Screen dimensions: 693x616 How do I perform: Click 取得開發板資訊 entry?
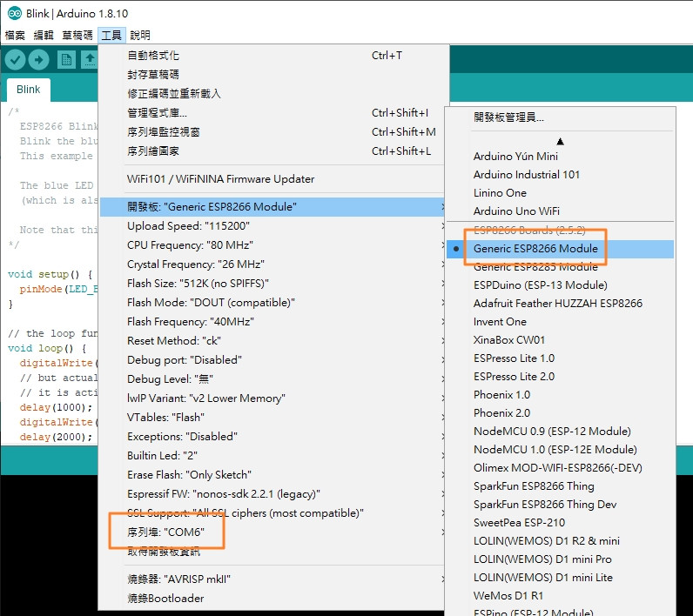point(271,551)
